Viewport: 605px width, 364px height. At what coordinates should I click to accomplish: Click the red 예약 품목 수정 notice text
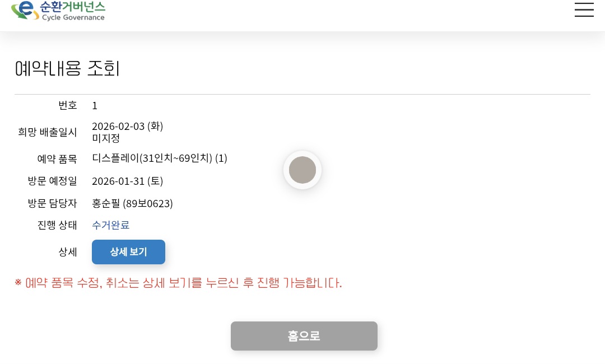coord(178,283)
